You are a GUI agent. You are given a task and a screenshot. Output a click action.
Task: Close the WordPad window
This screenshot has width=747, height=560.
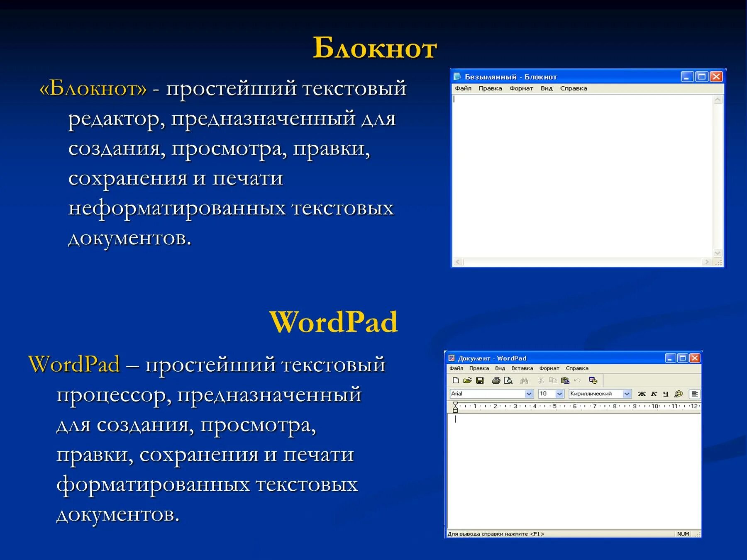coord(695,358)
